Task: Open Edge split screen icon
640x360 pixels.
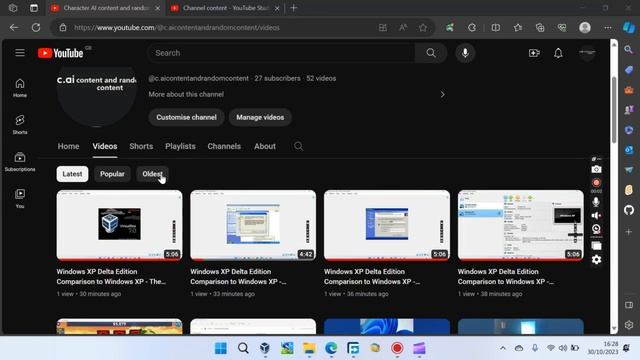Action: coord(496,27)
